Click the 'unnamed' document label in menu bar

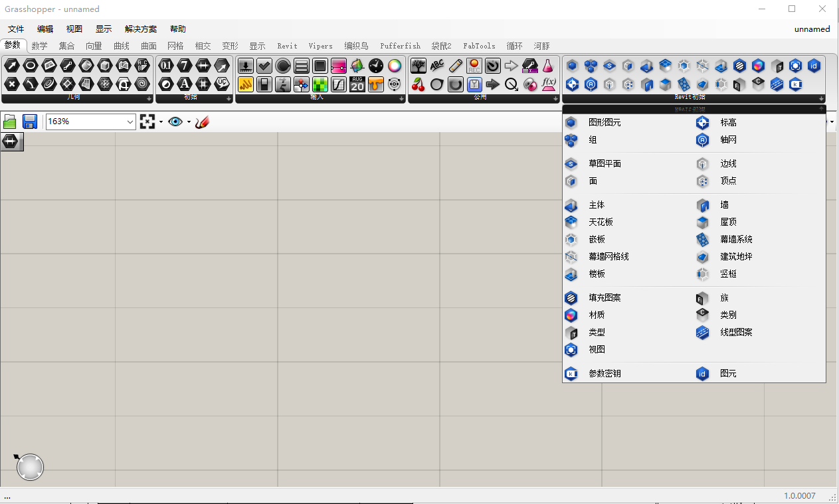(812, 29)
